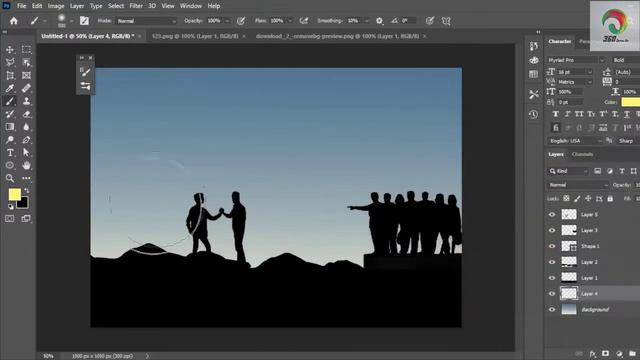Click the Home icon in options bar
Viewport: 640px width, 360px height.
tap(14, 21)
